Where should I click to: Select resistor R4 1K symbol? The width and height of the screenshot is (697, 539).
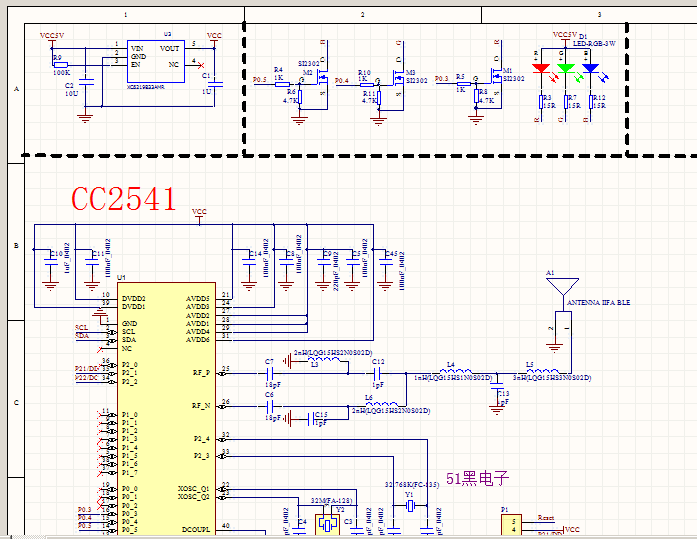(282, 84)
